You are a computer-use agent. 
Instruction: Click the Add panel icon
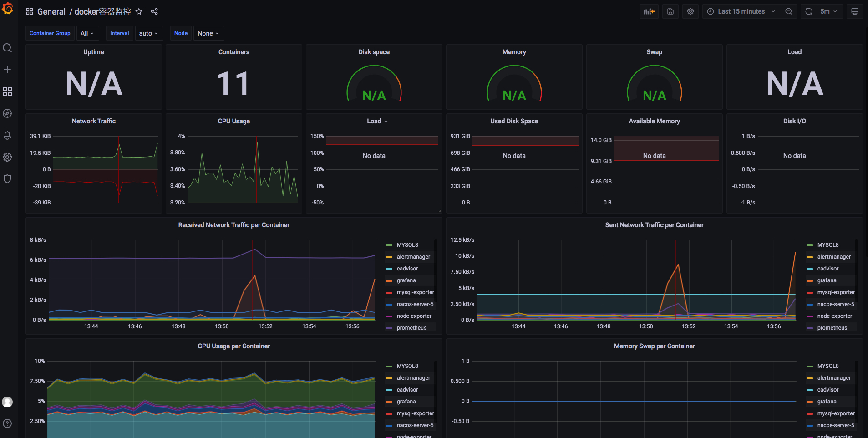649,11
